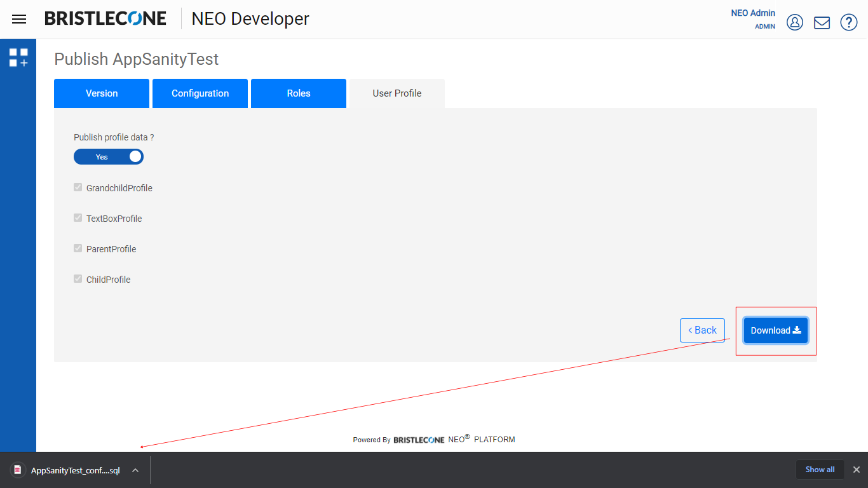Switch to the Roles tab
The height and width of the screenshot is (488, 868).
point(299,93)
